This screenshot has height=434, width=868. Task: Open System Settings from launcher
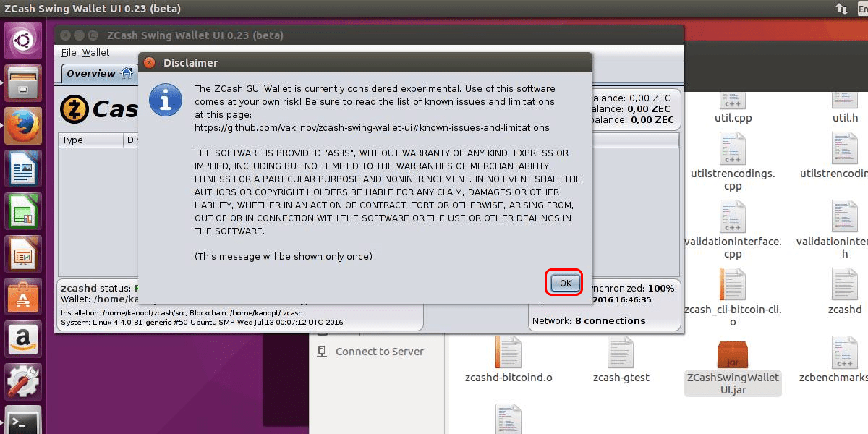[x=25, y=381]
